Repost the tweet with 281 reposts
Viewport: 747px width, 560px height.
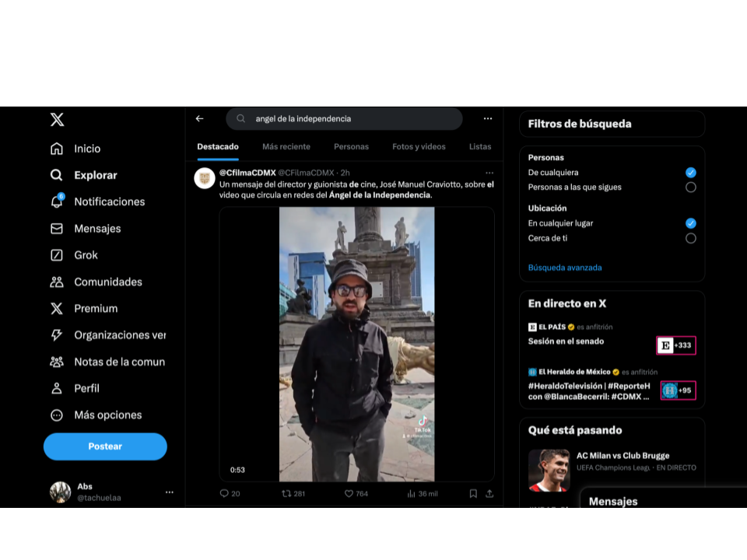tap(286, 493)
